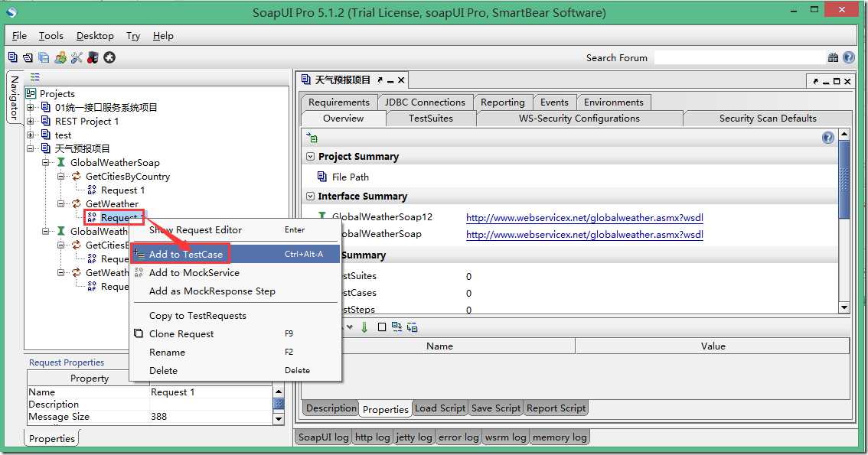Choose Add to MockService in context menu
The height and width of the screenshot is (455, 868).
pos(235,272)
